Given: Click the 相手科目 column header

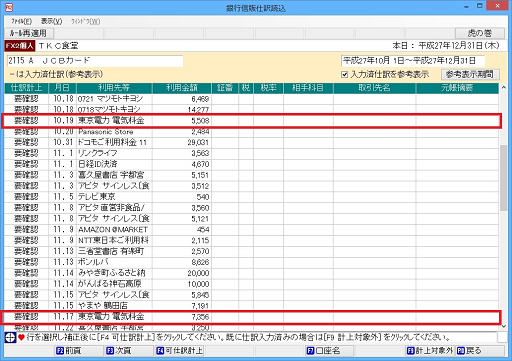Looking at the screenshot, I should tap(308, 88).
